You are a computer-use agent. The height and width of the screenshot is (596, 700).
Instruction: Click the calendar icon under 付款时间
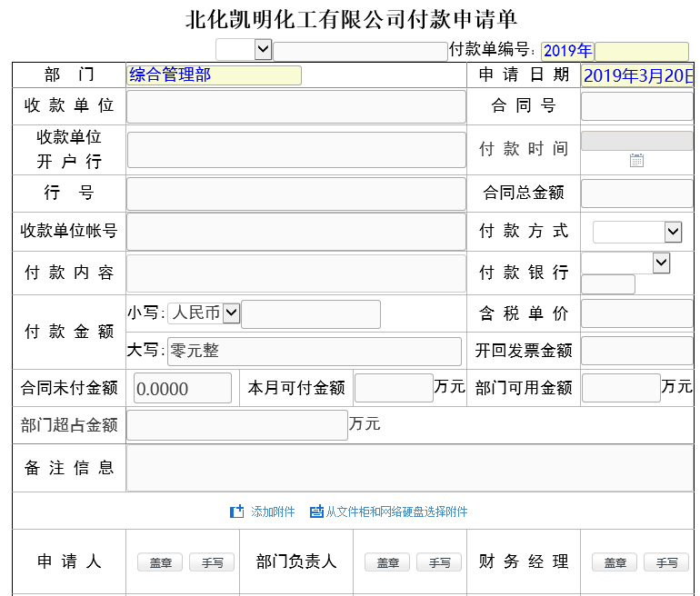pyautogui.click(x=636, y=161)
